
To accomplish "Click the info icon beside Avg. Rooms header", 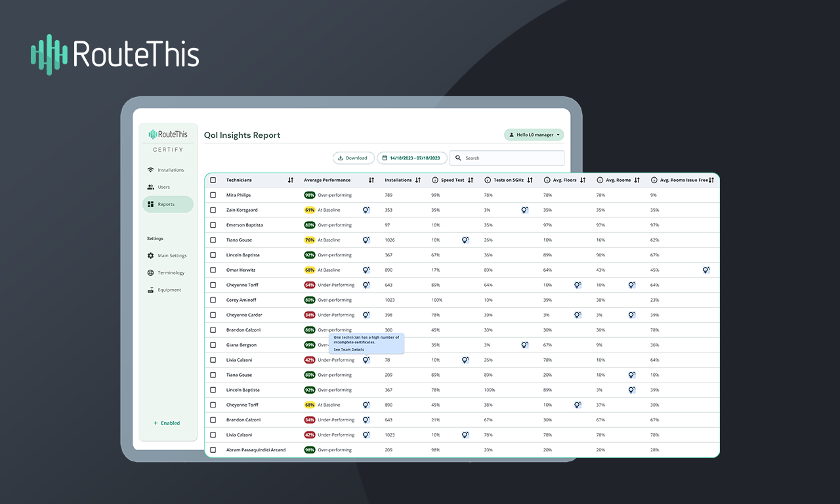I will 599,180.
